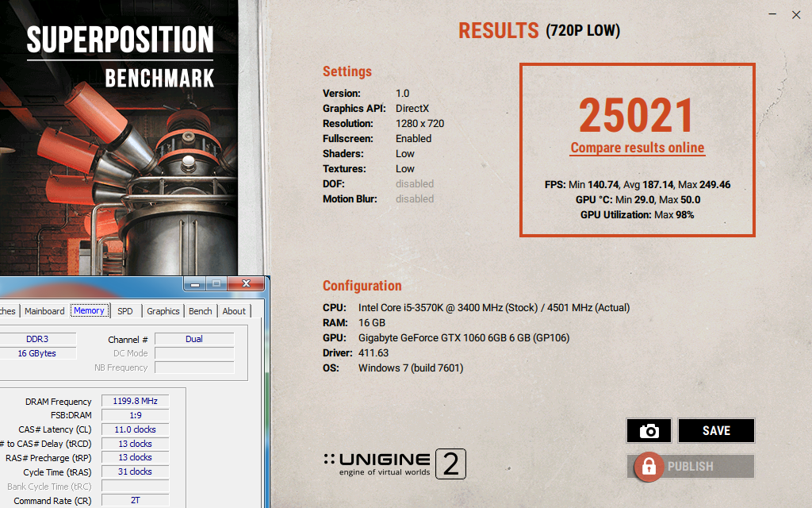The width and height of the screenshot is (812, 508).
Task: Click the tRCD 13 clocks value
Action: click(x=135, y=444)
